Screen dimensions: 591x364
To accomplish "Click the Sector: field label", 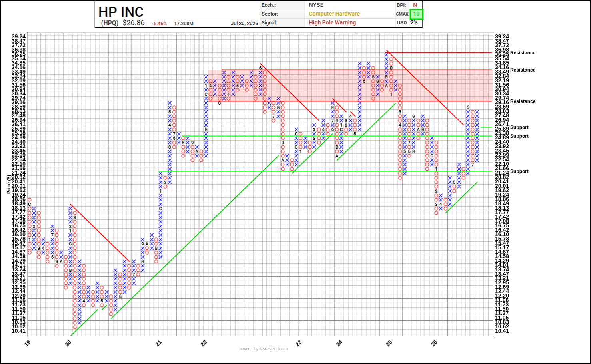I will click(270, 14).
